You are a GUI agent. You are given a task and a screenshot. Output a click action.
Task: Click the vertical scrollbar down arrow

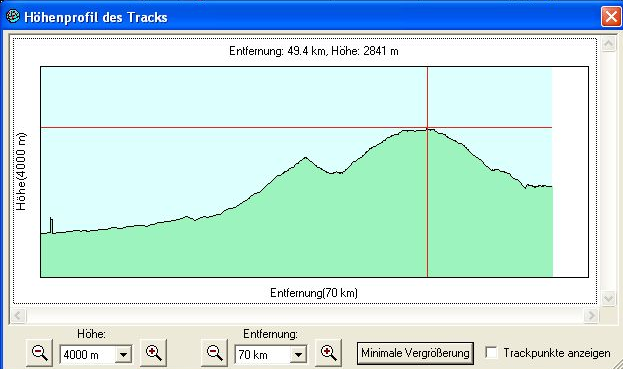tap(608, 298)
